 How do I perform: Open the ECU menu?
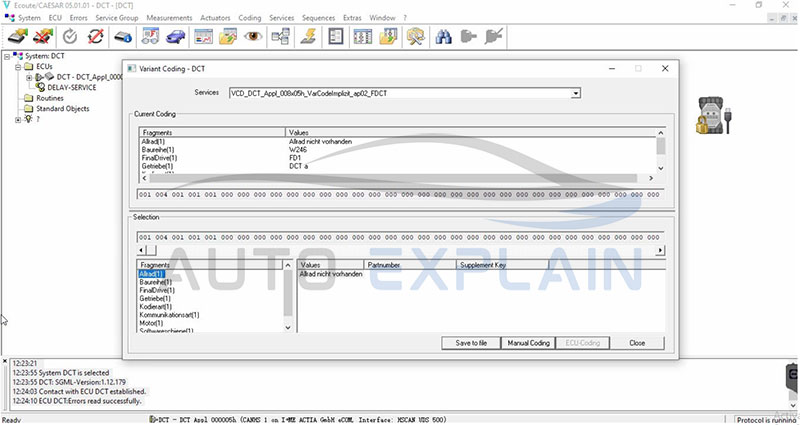(55, 18)
